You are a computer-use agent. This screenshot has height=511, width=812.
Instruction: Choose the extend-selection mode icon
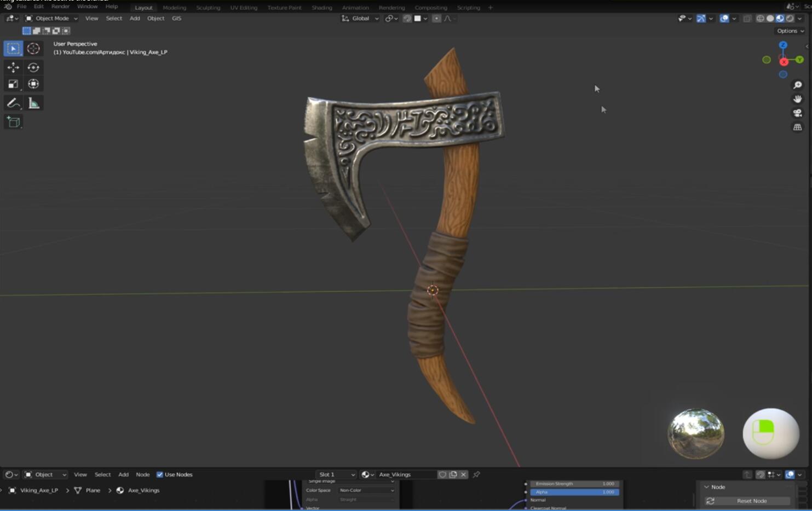pos(36,31)
